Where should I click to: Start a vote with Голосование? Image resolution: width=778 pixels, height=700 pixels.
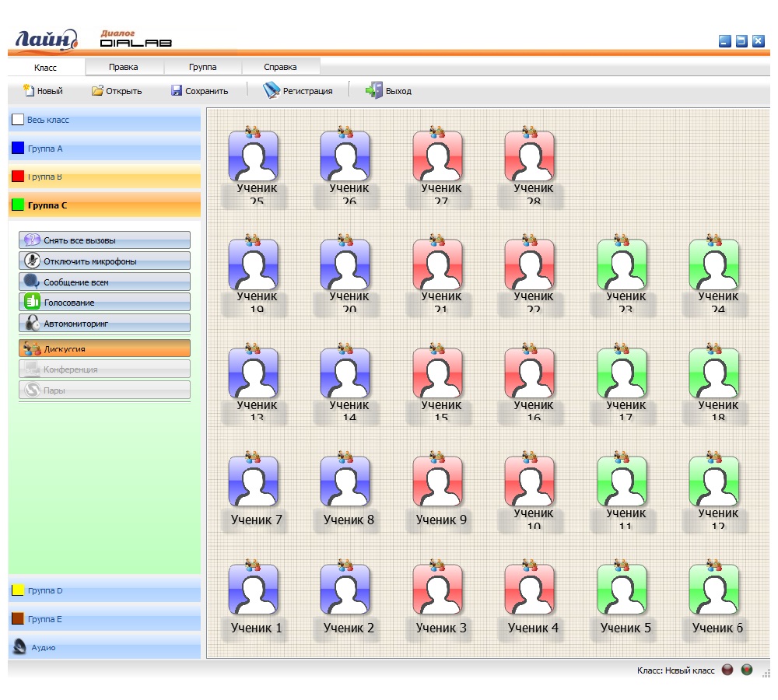click(105, 302)
